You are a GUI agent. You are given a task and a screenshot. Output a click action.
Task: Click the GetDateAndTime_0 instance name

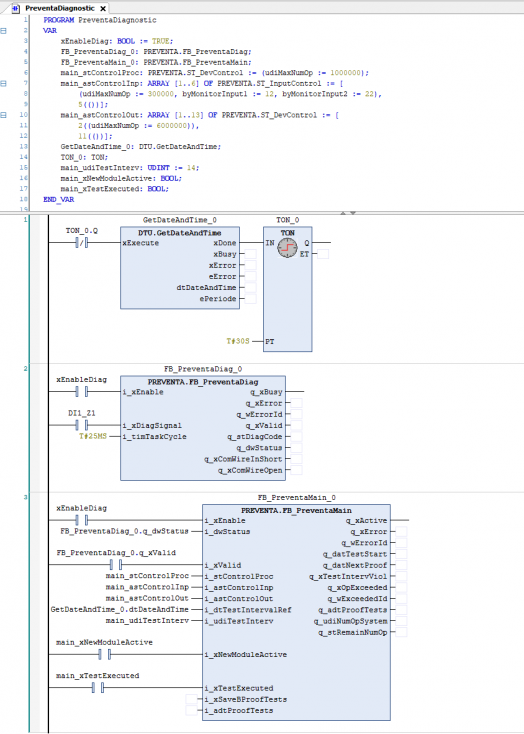[180, 220]
